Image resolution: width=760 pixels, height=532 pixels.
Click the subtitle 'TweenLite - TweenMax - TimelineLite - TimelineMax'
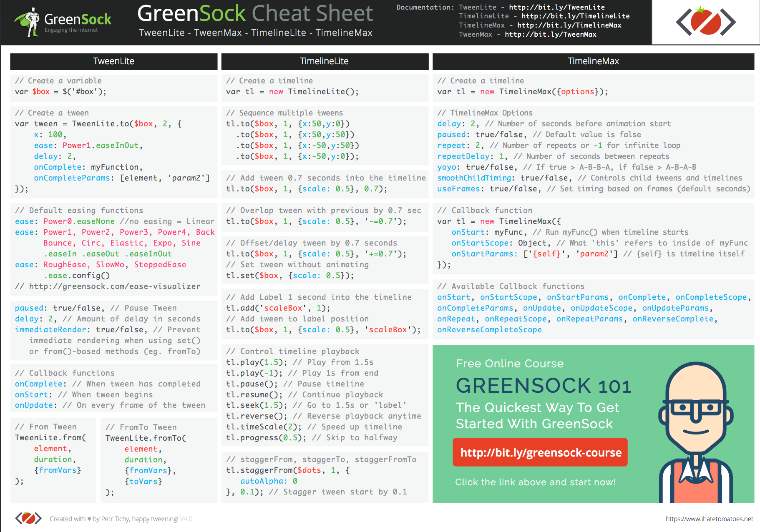tap(256, 33)
